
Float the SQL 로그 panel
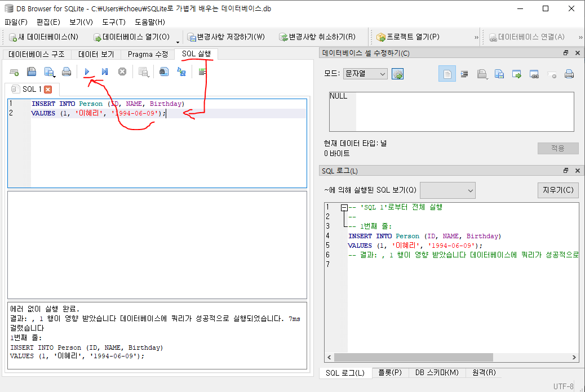point(566,171)
